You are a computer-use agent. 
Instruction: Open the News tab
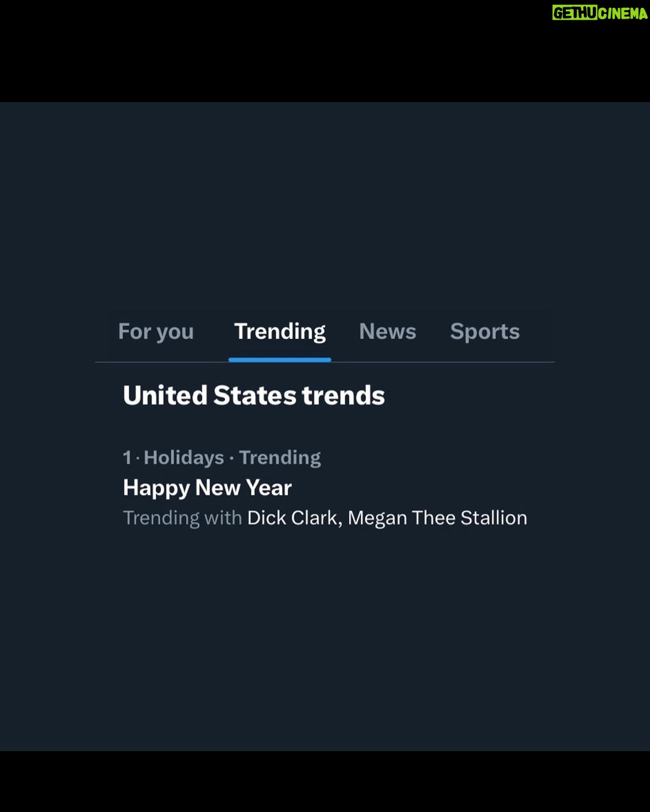pos(388,331)
